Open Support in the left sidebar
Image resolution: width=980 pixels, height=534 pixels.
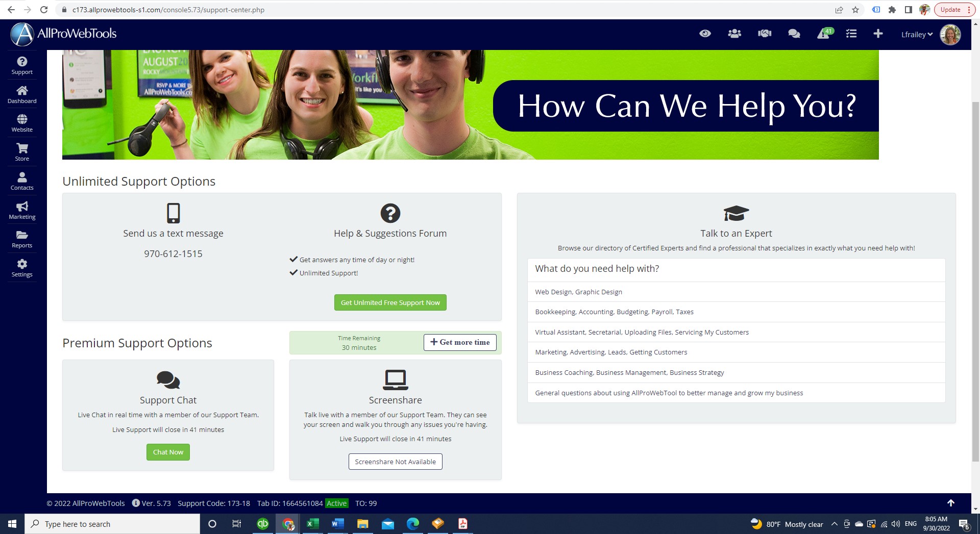pyautogui.click(x=22, y=66)
